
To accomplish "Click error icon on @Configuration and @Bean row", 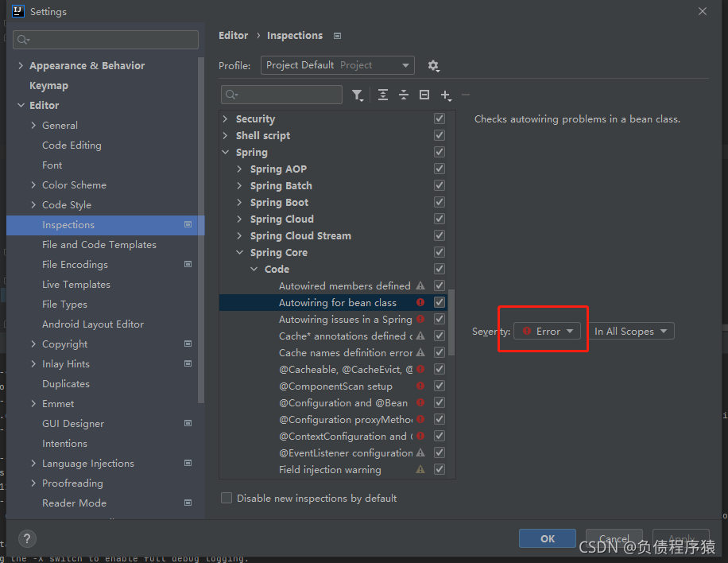I will click(420, 402).
